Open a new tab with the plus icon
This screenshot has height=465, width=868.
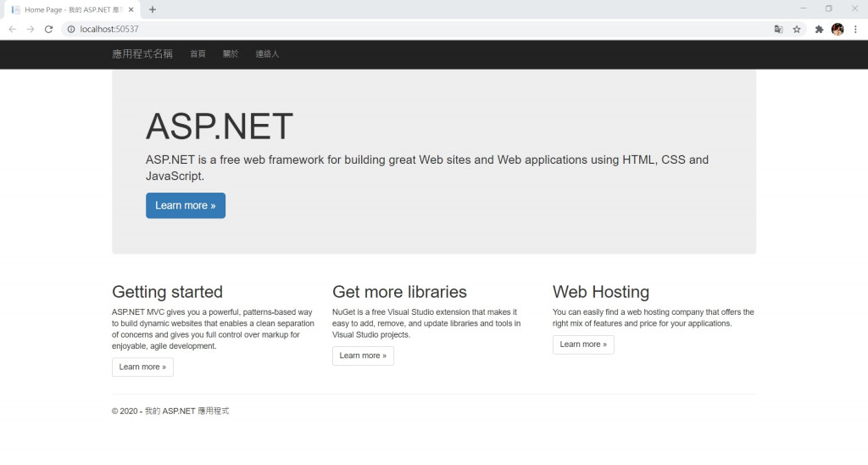(x=153, y=9)
